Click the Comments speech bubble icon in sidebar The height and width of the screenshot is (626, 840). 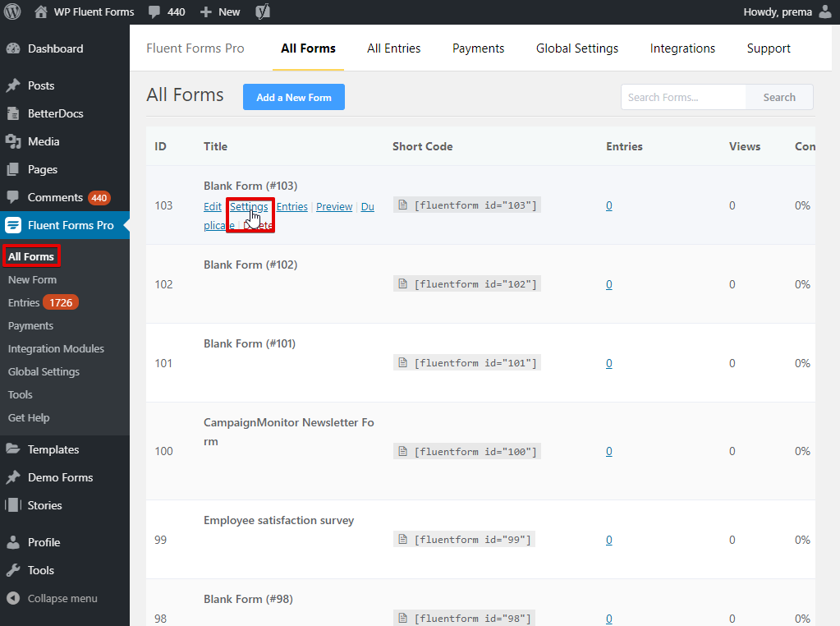tap(13, 196)
